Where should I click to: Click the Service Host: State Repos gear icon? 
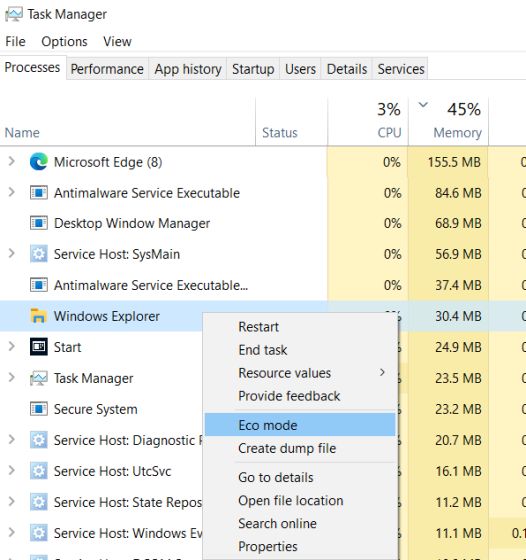tap(39, 502)
